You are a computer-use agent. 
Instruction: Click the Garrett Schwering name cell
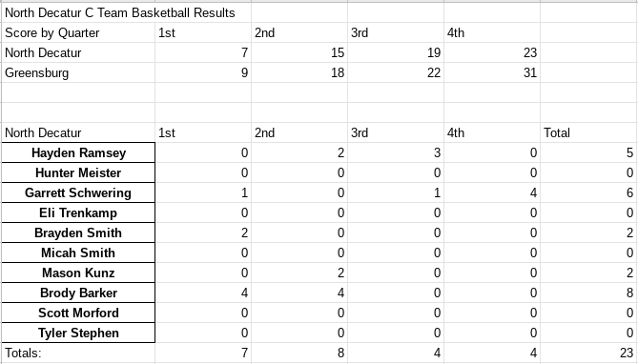click(78, 192)
